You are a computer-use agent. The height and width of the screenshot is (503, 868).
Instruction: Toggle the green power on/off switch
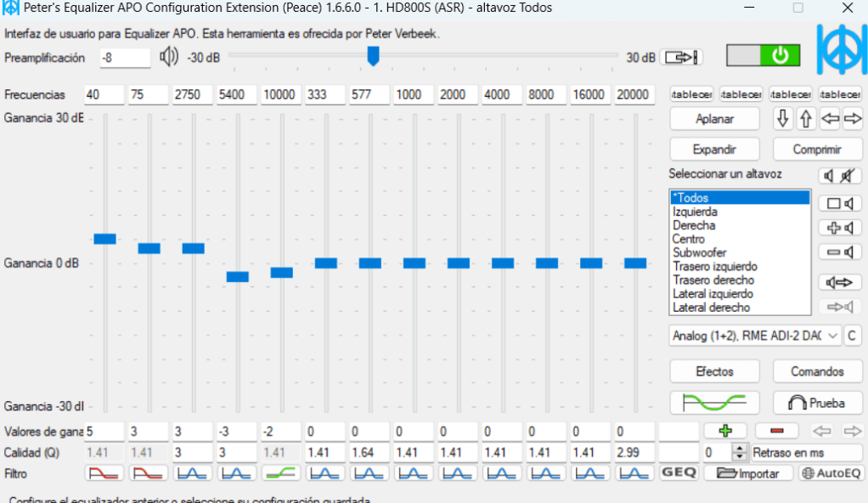pyautogui.click(x=760, y=57)
